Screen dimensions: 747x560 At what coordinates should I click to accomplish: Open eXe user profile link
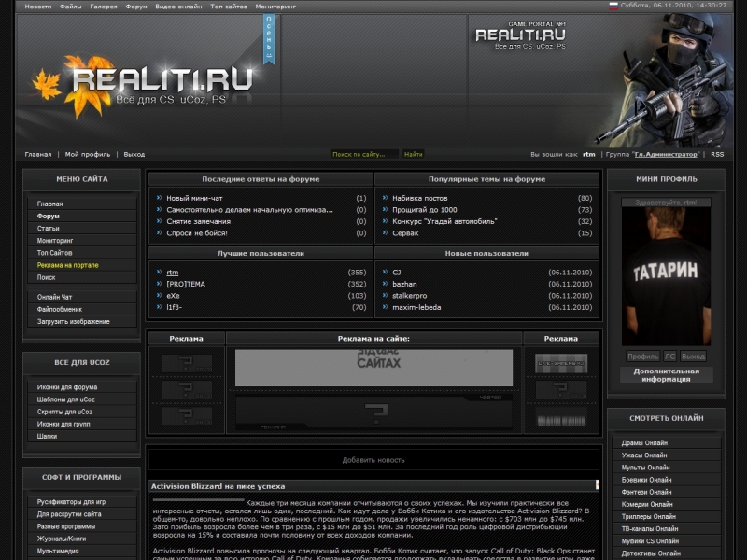click(173, 296)
